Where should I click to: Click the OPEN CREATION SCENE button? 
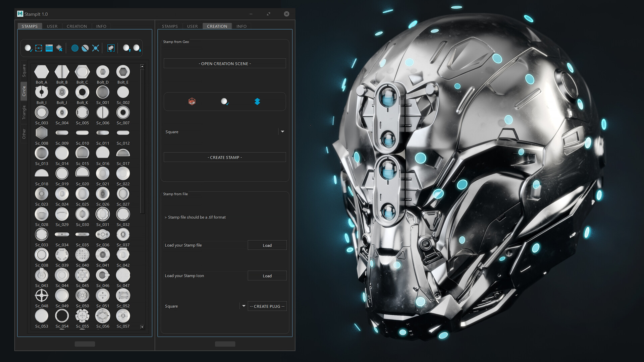pos(224,63)
